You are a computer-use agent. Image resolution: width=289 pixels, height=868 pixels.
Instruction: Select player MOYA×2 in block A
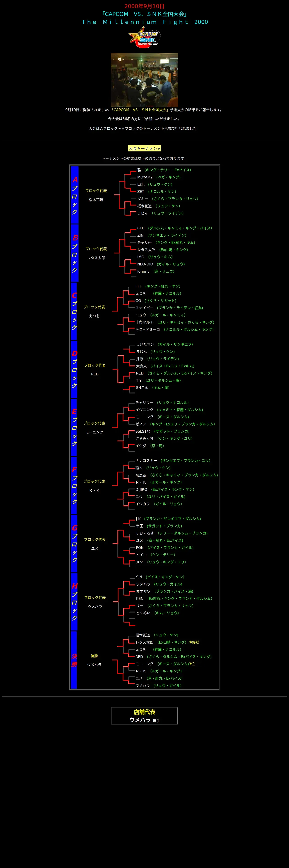[145, 177]
